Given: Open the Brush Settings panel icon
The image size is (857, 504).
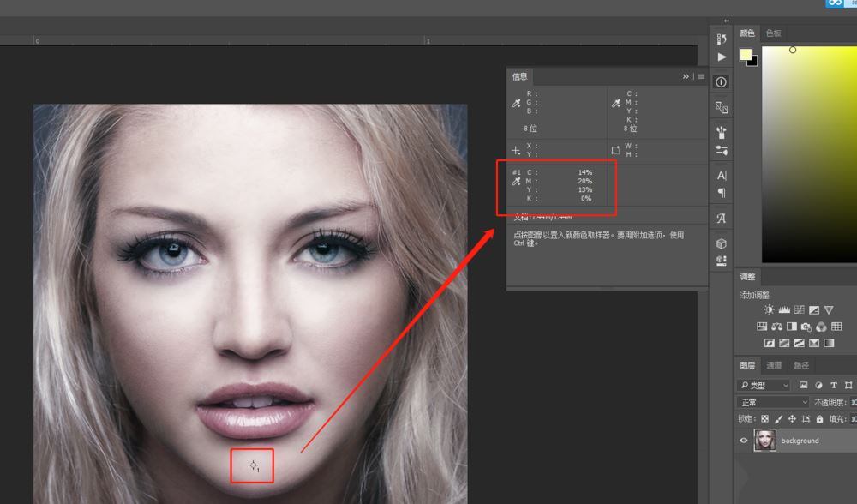Looking at the screenshot, I should point(722,150).
